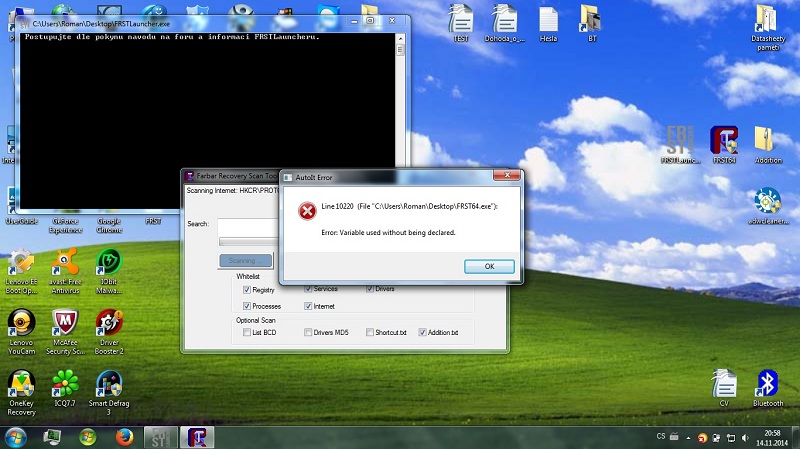Minimize the FRSTLauncher console window
Image resolution: width=800 pixels, height=449 pixels.
(354, 21)
